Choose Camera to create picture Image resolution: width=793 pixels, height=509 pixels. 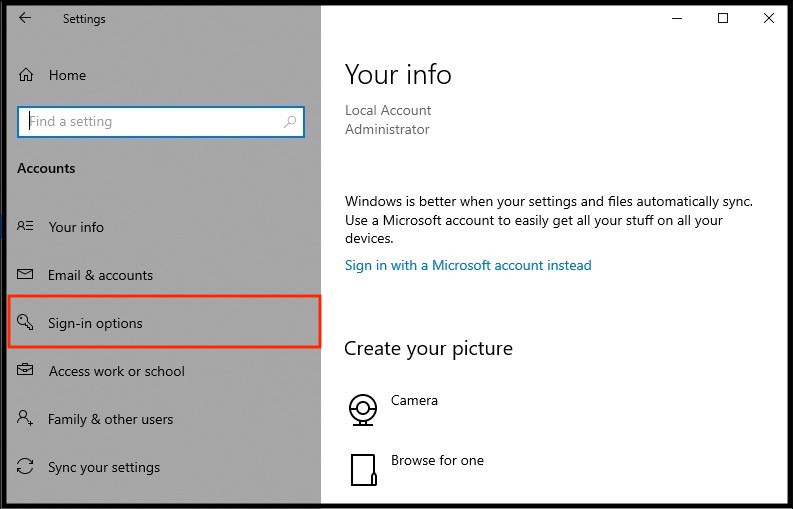(414, 400)
